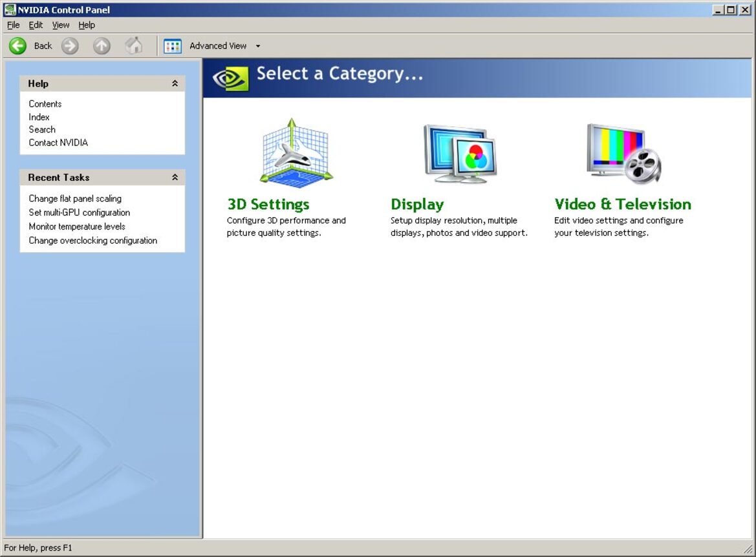Click Contact NVIDIA link
Viewport: 756px width, 557px height.
tap(58, 142)
